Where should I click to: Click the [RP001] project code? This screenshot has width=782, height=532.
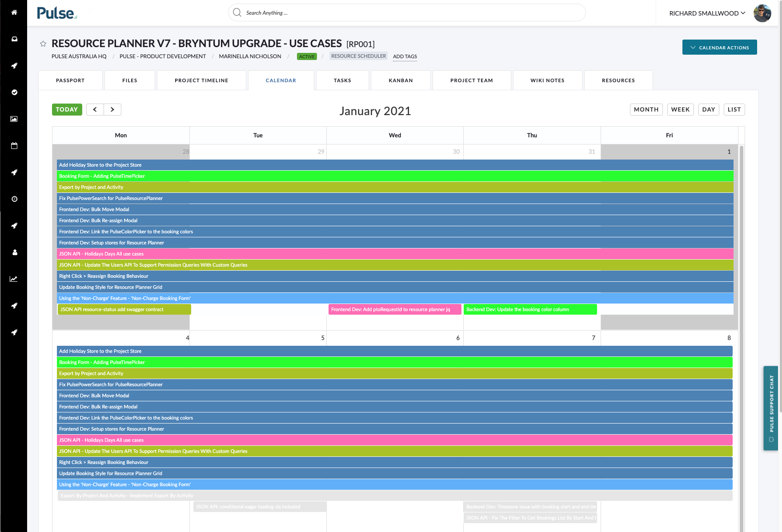tap(361, 44)
